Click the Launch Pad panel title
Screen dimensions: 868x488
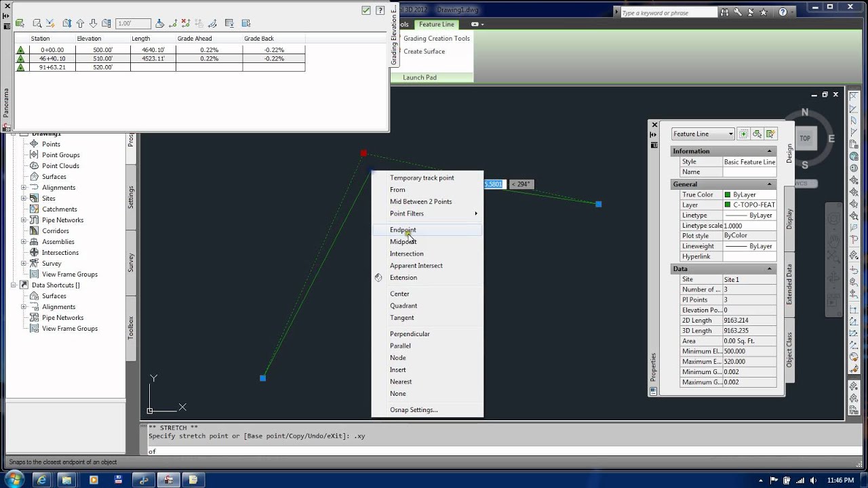(420, 77)
